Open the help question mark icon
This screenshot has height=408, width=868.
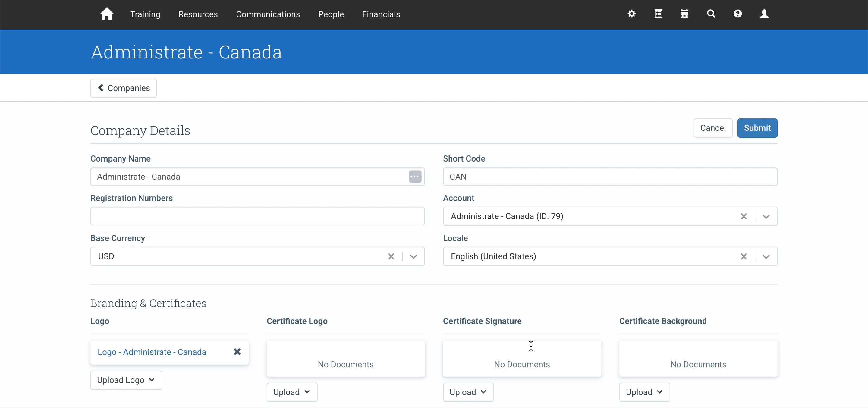pyautogui.click(x=737, y=14)
